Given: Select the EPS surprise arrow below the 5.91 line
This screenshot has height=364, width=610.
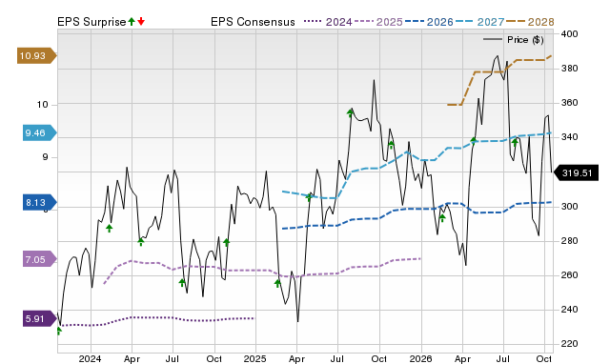Looking at the screenshot, I should [x=59, y=331].
